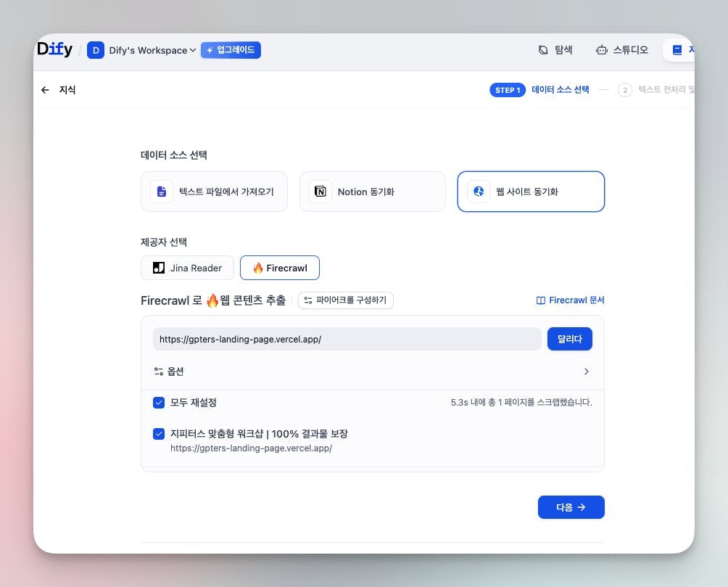The image size is (728, 587).
Task: Open the 탐색 explore tab
Action: pyautogui.click(x=555, y=50)
